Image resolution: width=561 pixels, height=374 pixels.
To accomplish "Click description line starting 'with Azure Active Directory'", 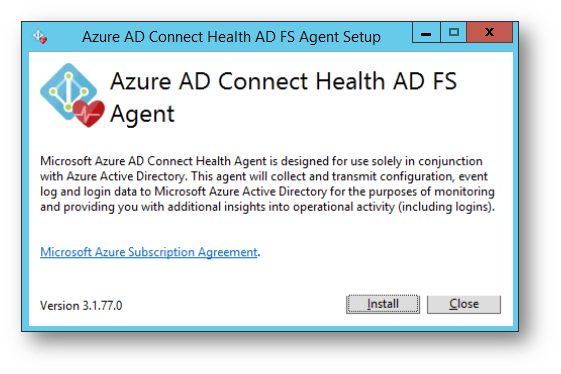I will 264,176.
